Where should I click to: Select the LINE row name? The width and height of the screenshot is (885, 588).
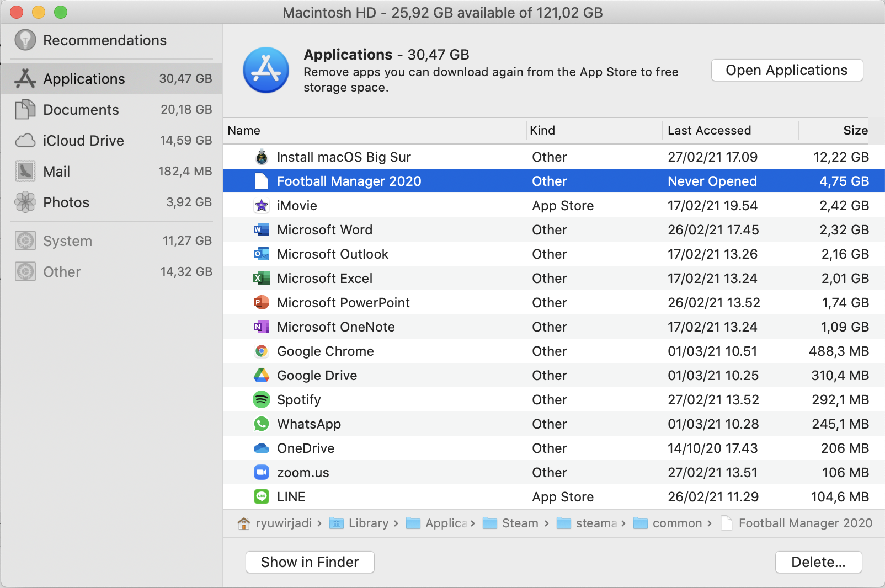coord(291,497)
